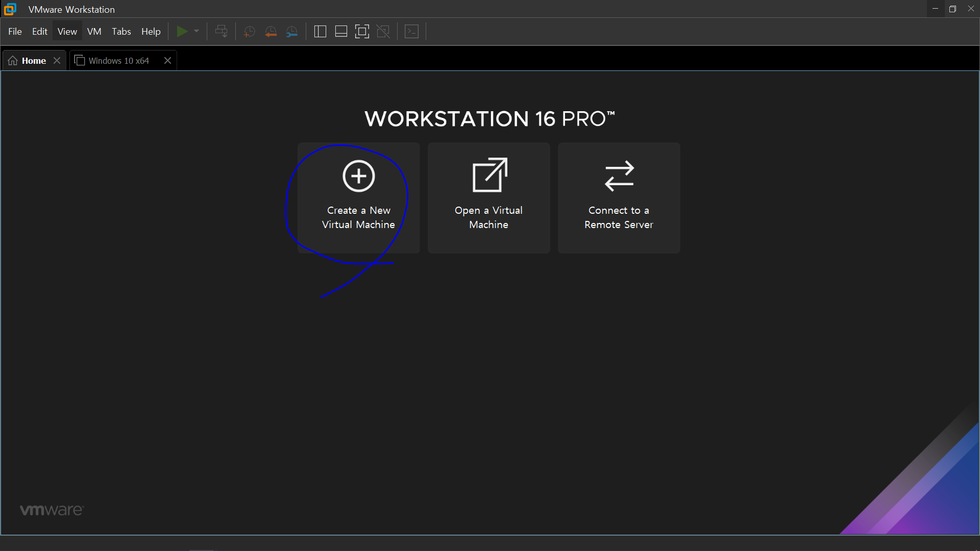
Task: Toggle the thumbnail bar icon
Action: [x=341, y=32]
